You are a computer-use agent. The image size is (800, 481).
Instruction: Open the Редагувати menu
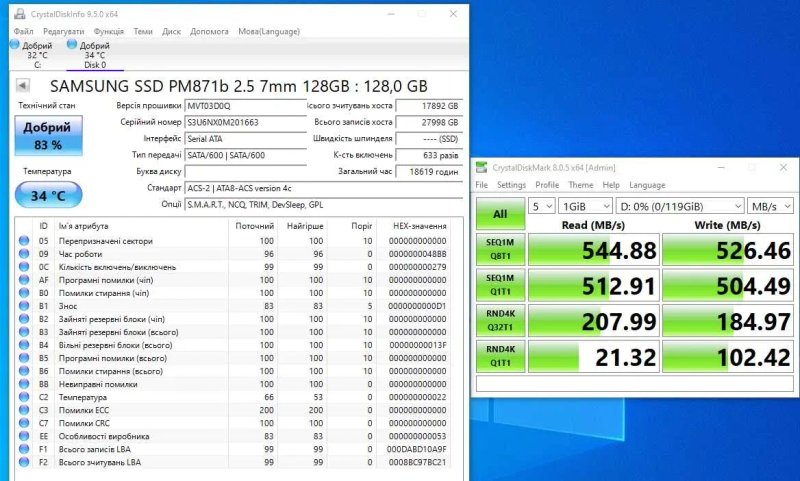(63, 31)
